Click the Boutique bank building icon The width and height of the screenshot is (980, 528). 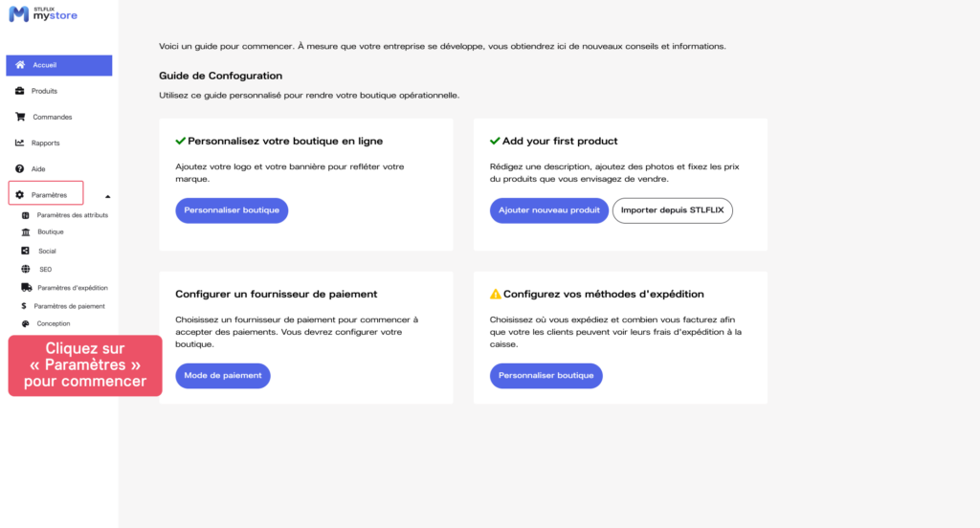[26, 231]
